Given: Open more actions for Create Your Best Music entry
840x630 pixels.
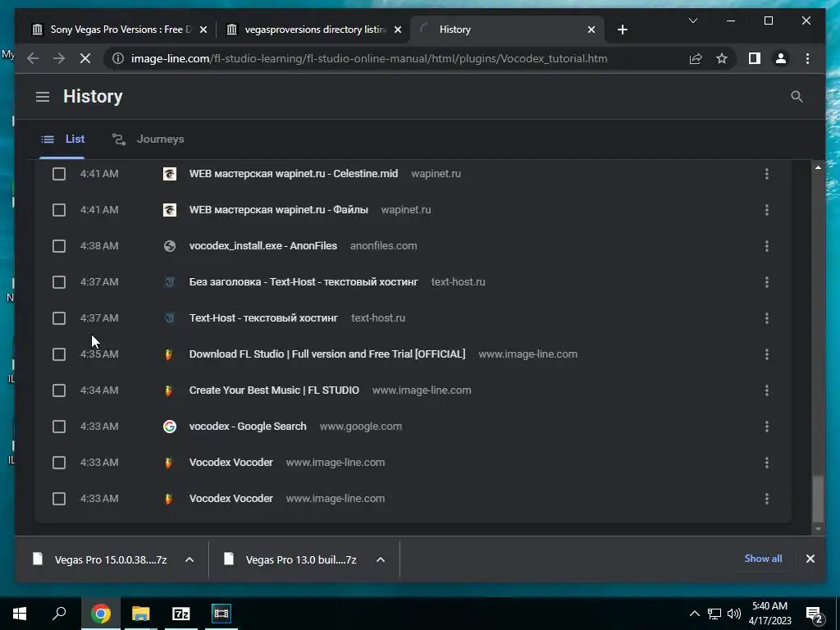Looking at the screenshot, I should pos(767,390).
